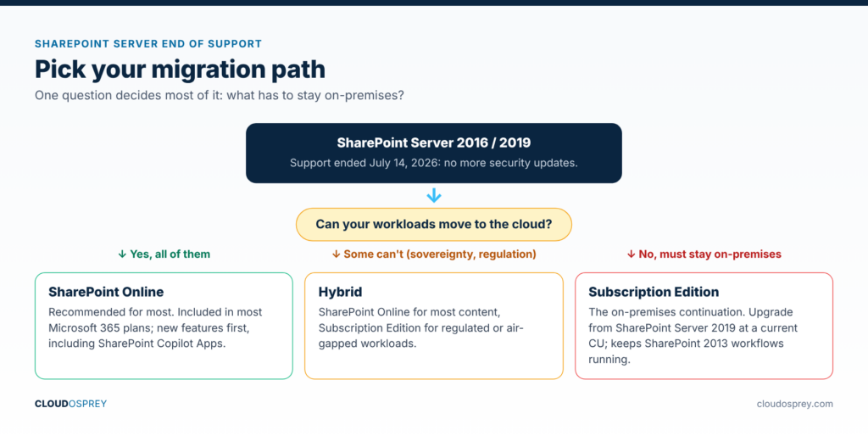The width and height of the screenshot is (868, 436).
Task: Select the green "Yes, all of them" label
Action: coord(164,254)
